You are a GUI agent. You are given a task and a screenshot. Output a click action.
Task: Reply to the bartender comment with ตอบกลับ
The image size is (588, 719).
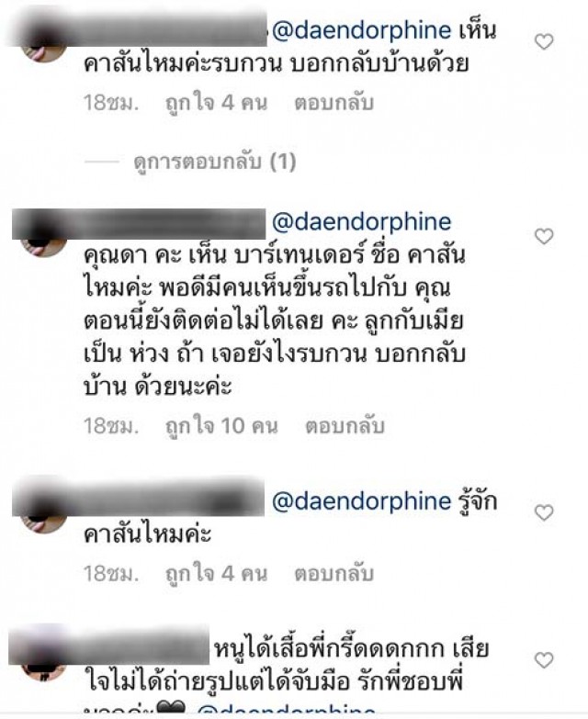click(x=345, y=426)
